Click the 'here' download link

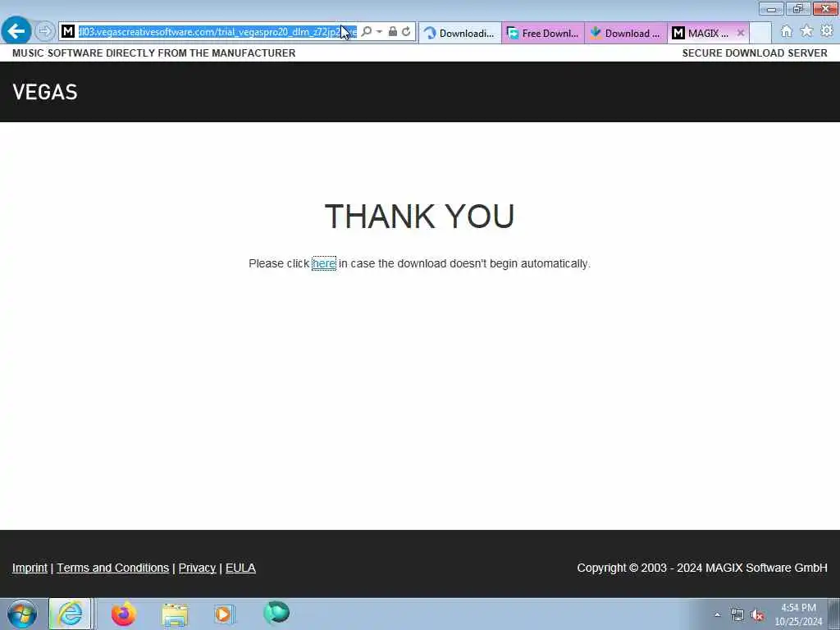(323, 263)
